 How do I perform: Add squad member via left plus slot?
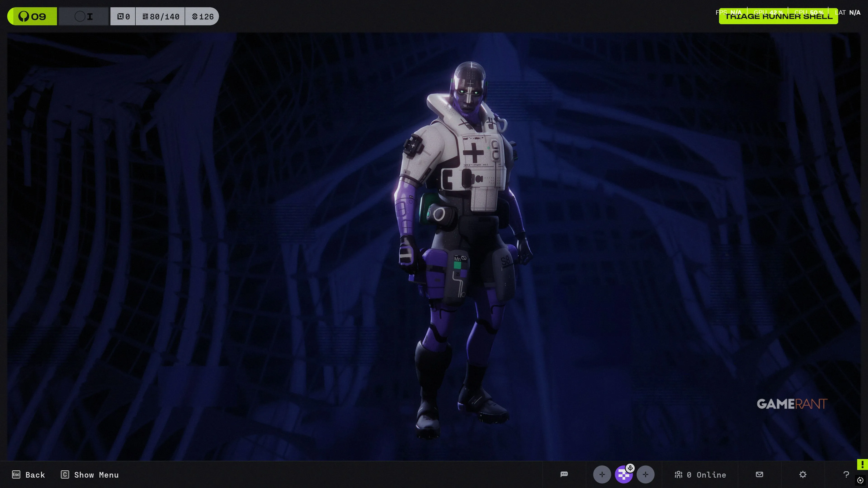click(x=602, y=474)
